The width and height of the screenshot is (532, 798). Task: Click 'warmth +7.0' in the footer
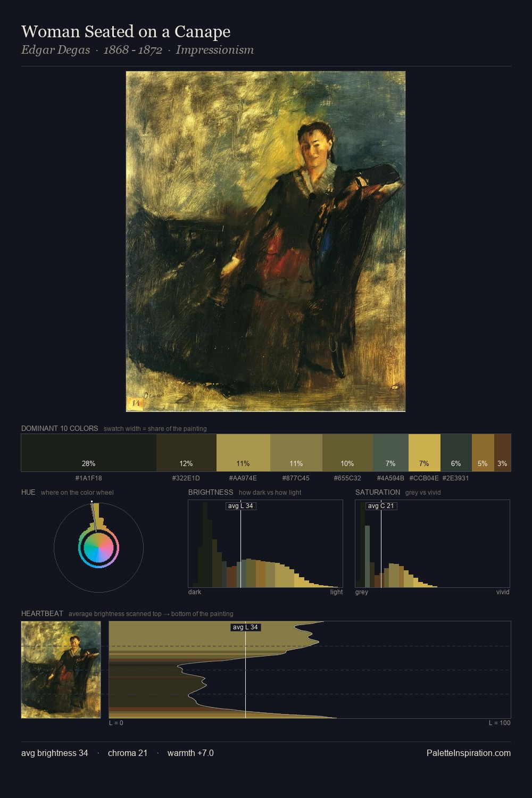(190, 753)
